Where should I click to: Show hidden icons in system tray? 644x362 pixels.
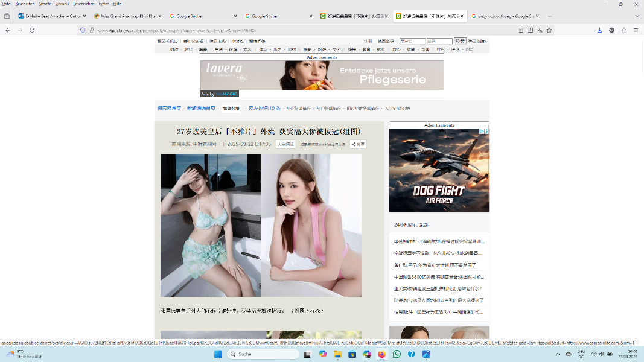tap(557, 354)
